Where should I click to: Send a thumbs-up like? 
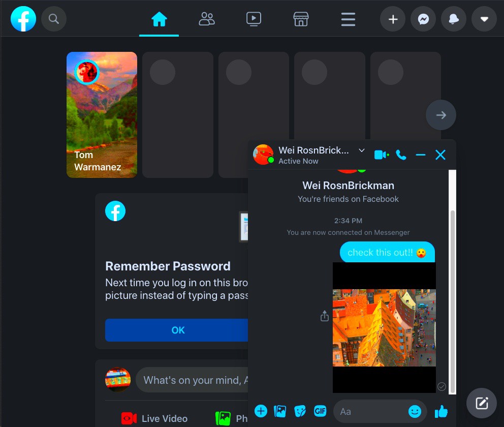pyautogui.click(x=441, y=411)
